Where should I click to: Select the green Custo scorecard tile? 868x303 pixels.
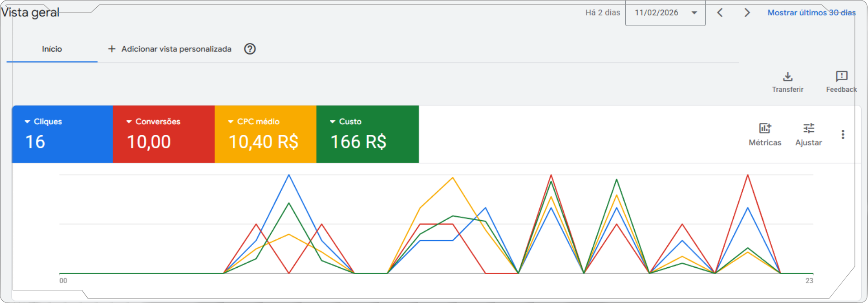pyautogui.click(x=368, y=134)
